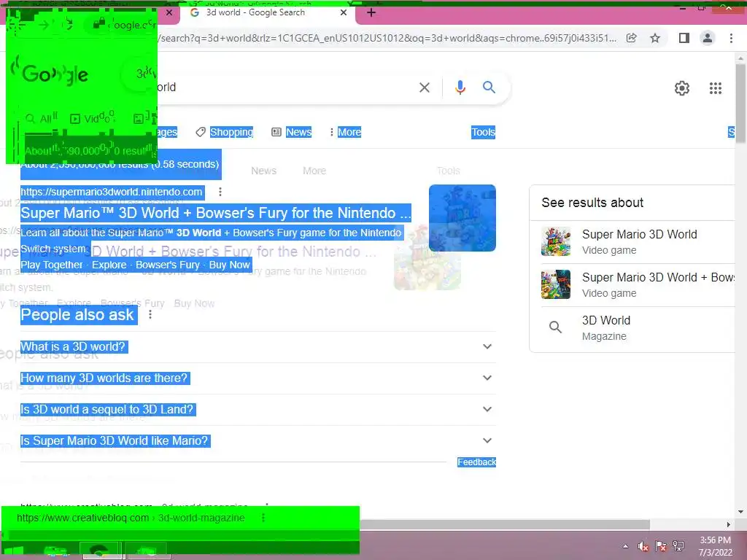Screen dimensions: 747x560
Task: Open the Play Together sitelink
Action: (52, 265)
